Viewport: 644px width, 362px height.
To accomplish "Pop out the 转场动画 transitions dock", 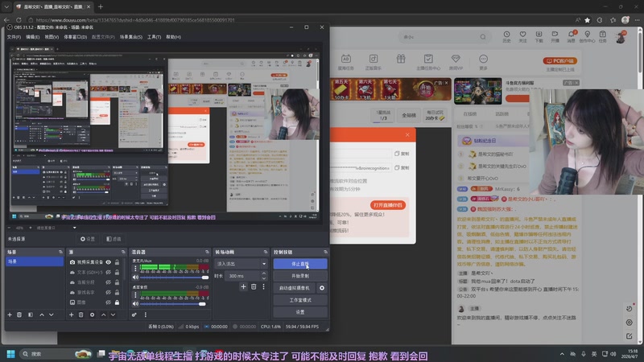I will coord(266,252).
